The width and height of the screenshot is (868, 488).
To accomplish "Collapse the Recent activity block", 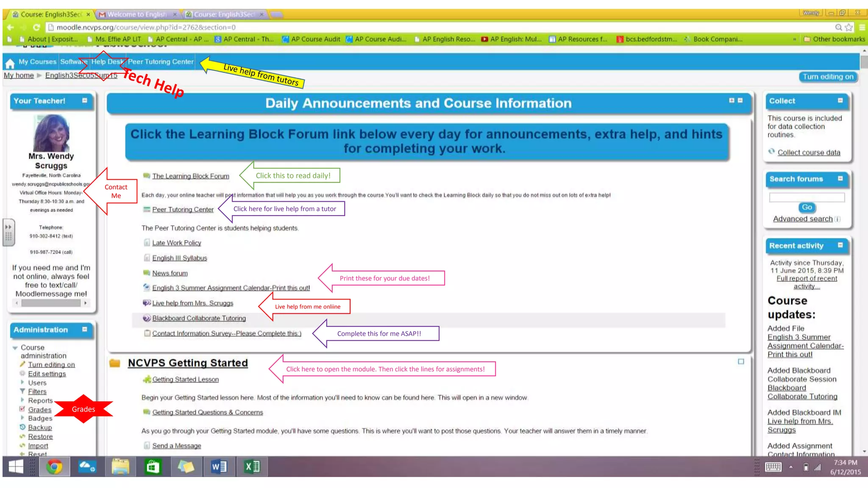I will click(840, 245).
